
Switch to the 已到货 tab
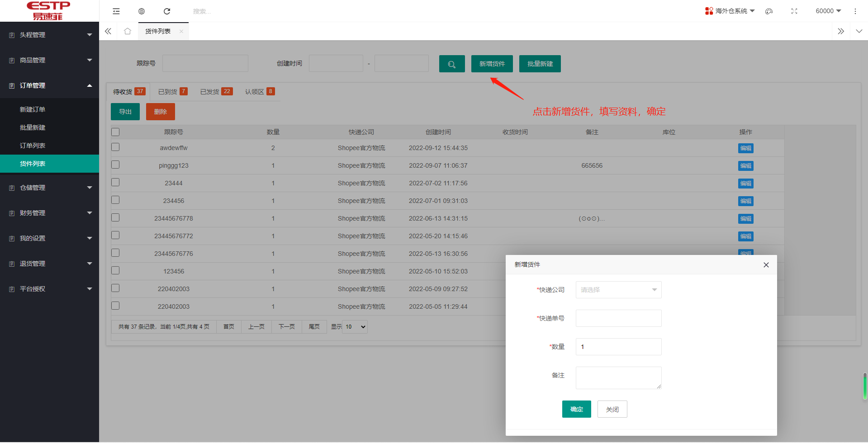172,92
